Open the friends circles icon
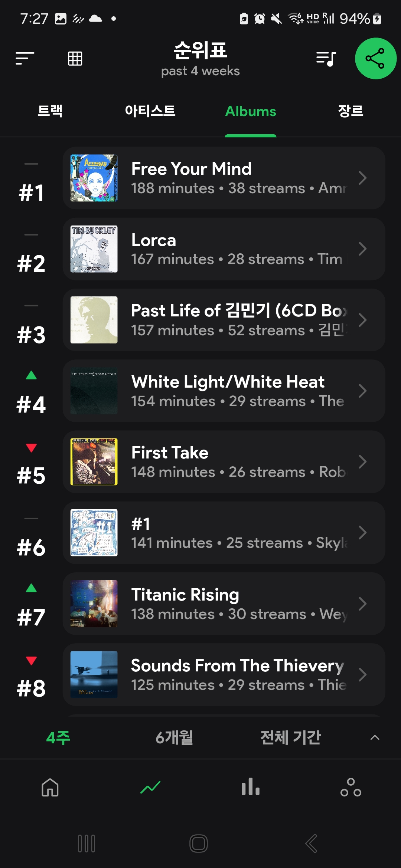The width and height of the screenshot is (401, 868). [351, 787]
